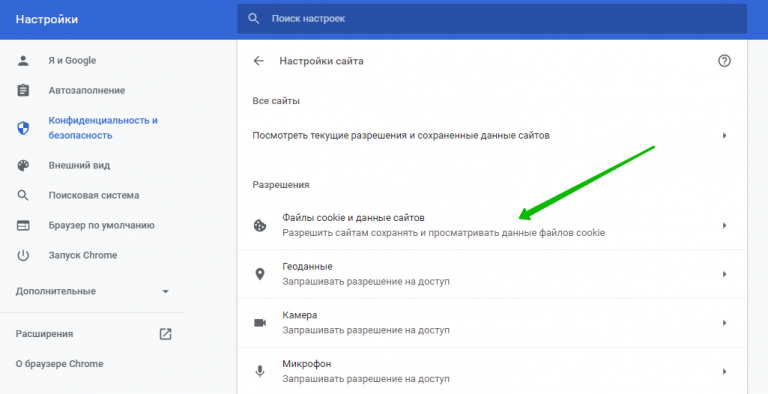Open Поисковая система settings
768x394 pixels.
click(93, 195)
